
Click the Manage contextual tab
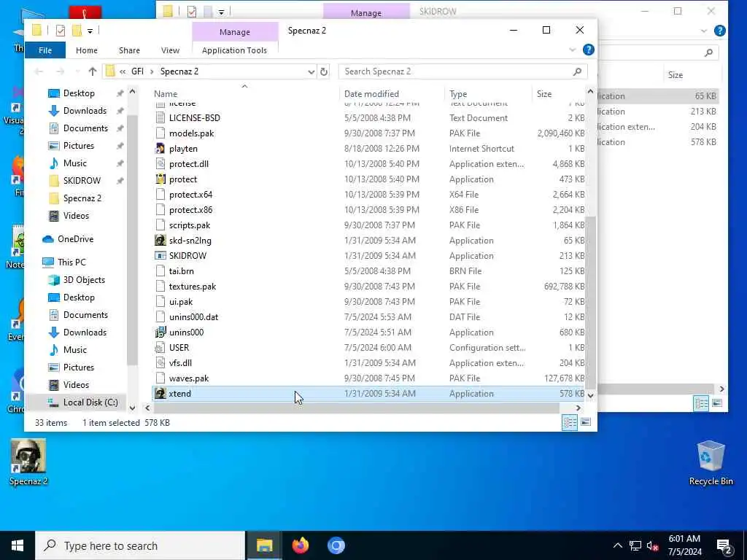pyautogui.click(x=235, y=32)
